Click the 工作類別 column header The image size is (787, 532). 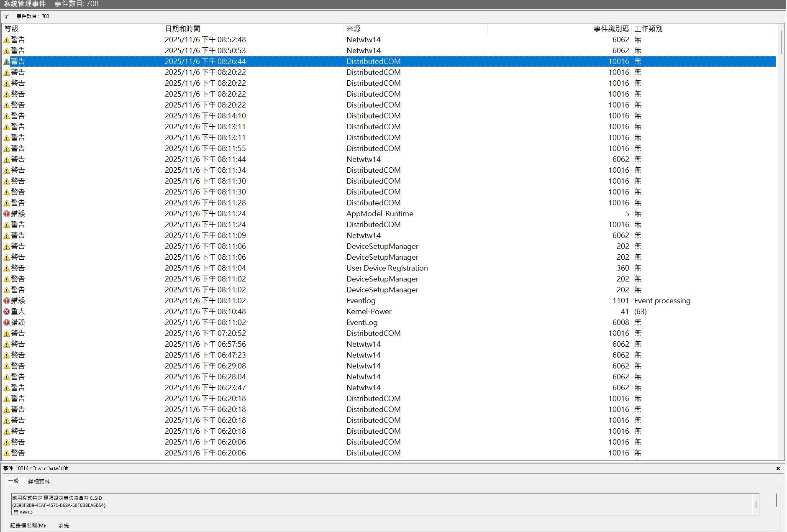point(704,29)
